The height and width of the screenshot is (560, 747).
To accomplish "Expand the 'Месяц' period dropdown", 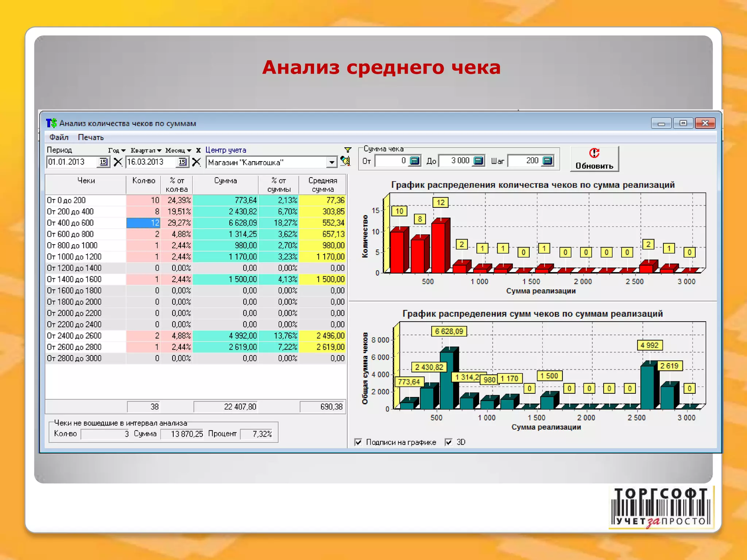I will [178, 151].
